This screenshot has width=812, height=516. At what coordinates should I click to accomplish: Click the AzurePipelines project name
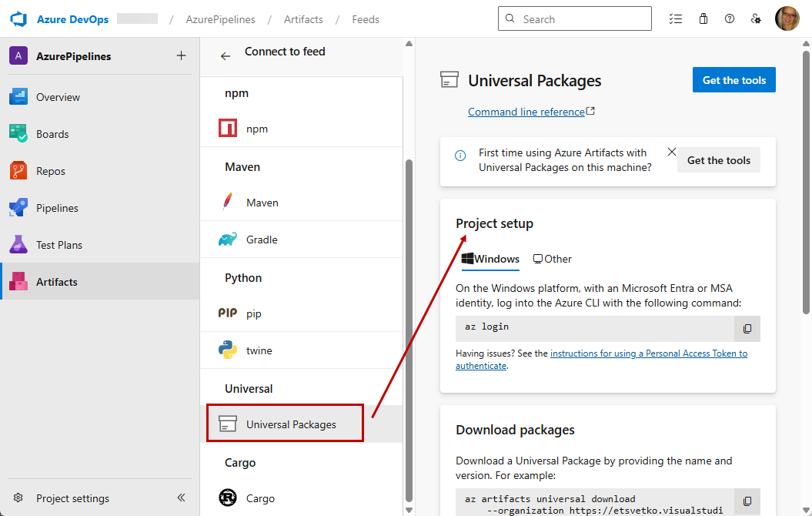click(74, 56)
